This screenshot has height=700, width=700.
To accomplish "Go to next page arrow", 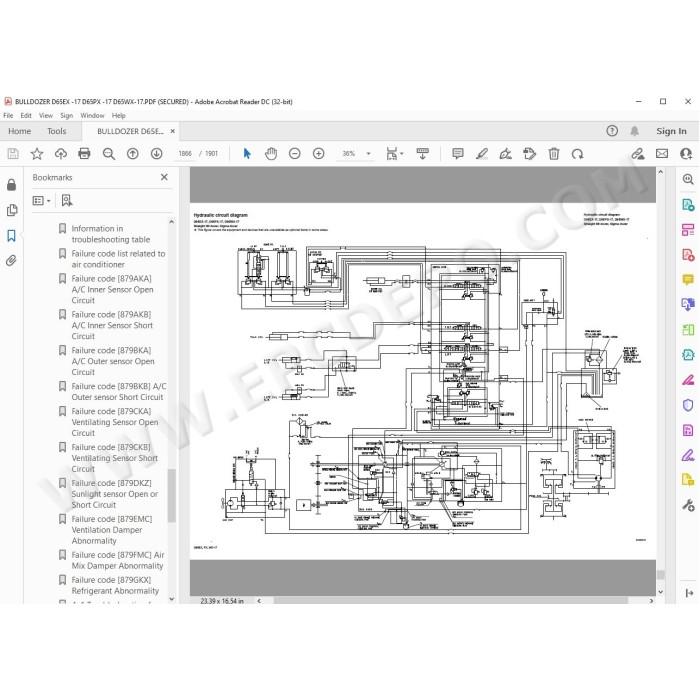I will pos(156,154).
